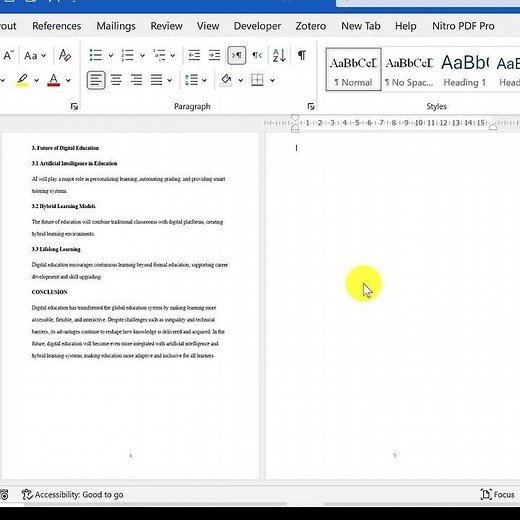Click the Change Case Aa button
520x520 pixels.
(31, 55)
